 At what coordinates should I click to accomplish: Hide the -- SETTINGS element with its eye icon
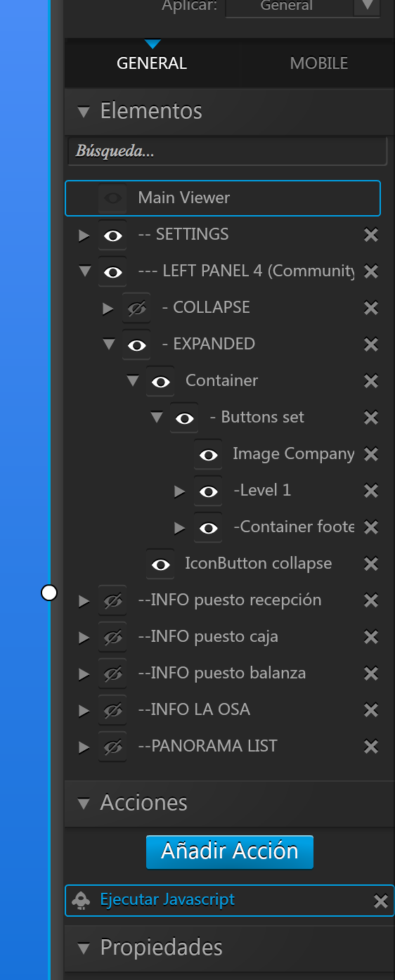tap(112, 236)
